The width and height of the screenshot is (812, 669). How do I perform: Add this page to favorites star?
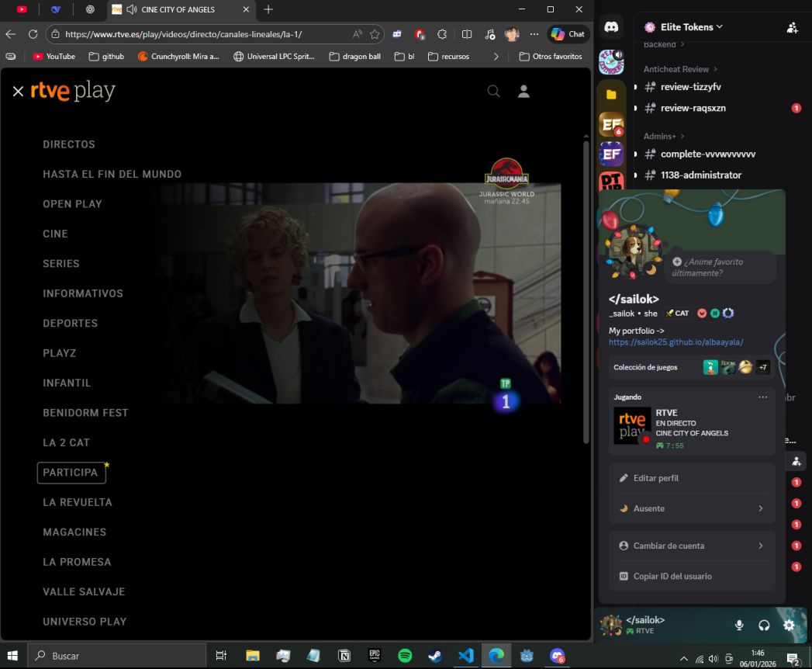click(x=375, y=34)
